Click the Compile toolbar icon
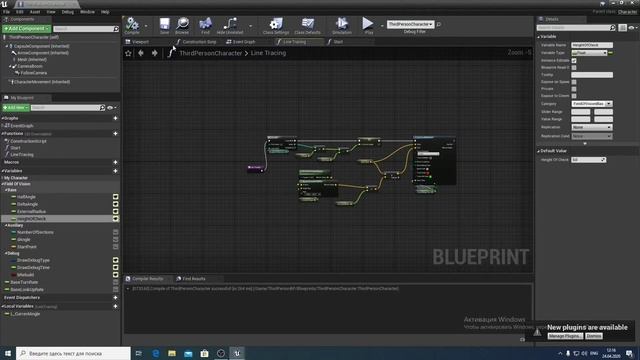Screen dimensions: 640x360 tap(132, 25)
